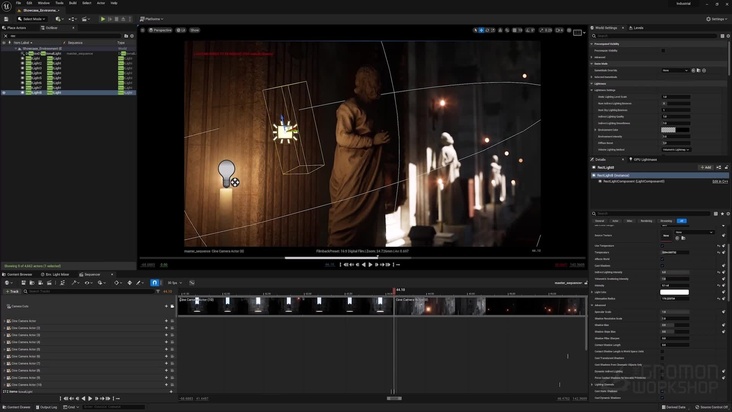
Task: Switch to the Place Actors tab
Action: point(14,28)
